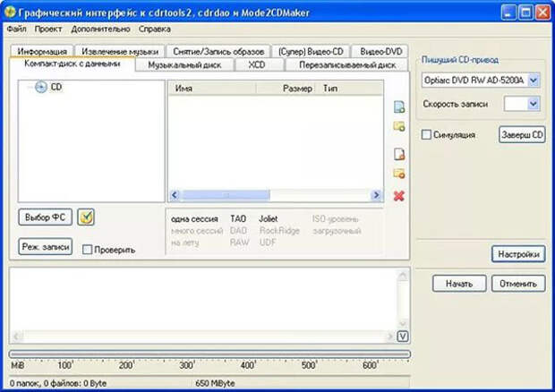Screen dimensions: 555x392
Task: Open the XCD tab
Action: click(257, 65)
